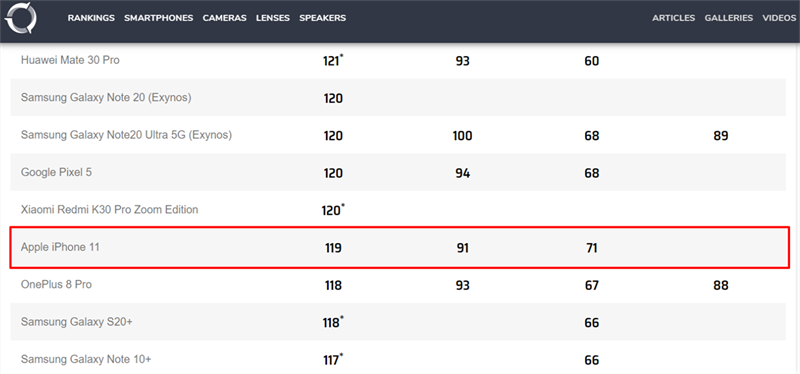The image size is (800, 374).
Task: Open the Samsung Galaxy Note 10+ entry
Action: pyautogui.click(x=86, y=359)
